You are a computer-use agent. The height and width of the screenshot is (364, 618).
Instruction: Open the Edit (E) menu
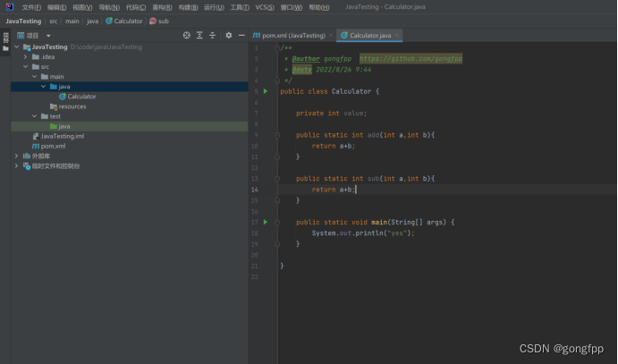click(56, 7)
